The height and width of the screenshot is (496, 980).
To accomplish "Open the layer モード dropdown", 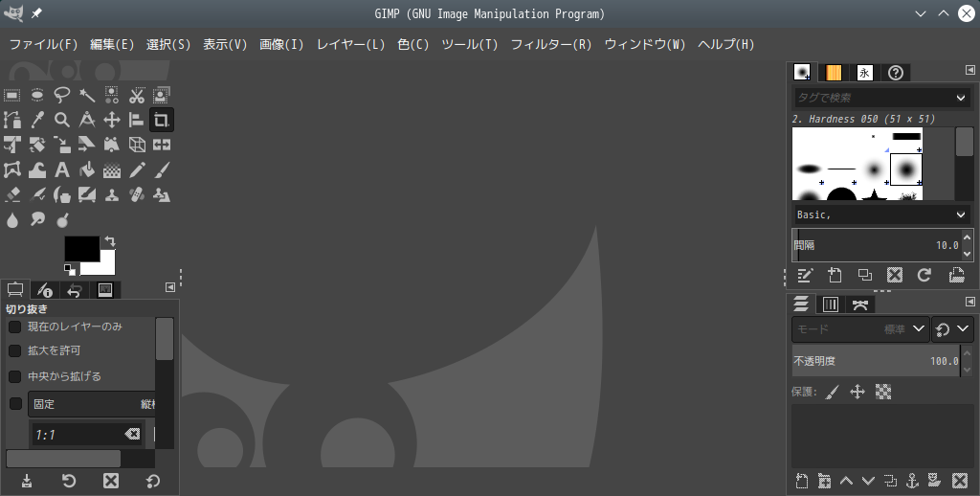I will click(860, 329).
